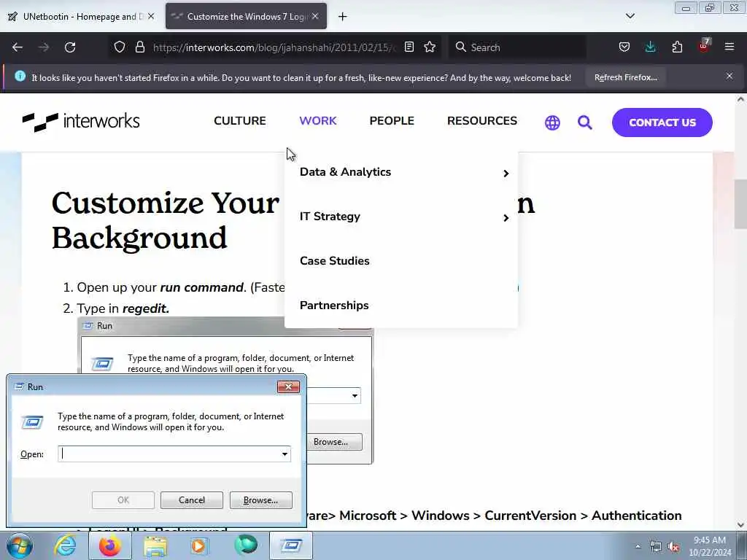Open Windows Media Player taskbar icon
747x560 pixels.
coord(198,545)
